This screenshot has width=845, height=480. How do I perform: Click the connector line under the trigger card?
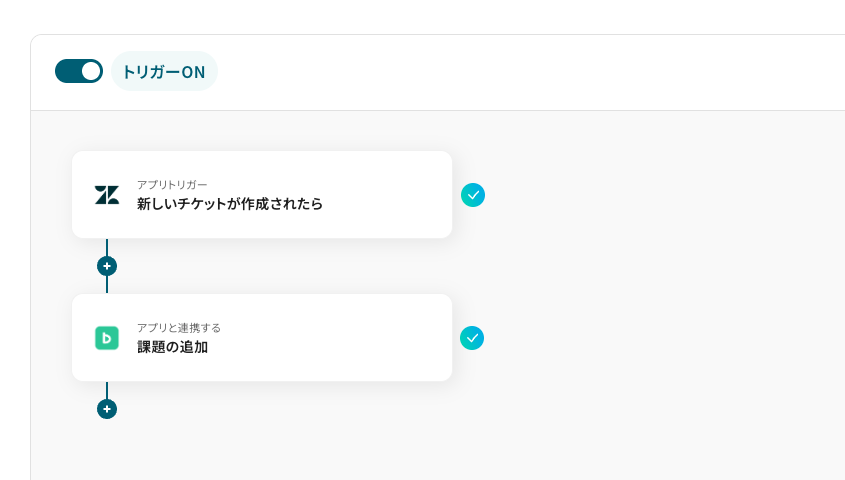(x=107, y=247)
